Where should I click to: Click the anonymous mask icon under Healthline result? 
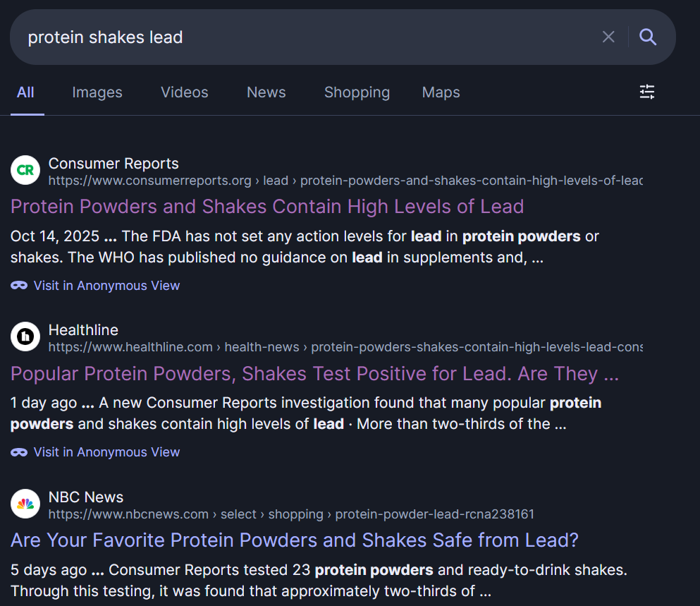pyautogui.click(x=19, y=452)
